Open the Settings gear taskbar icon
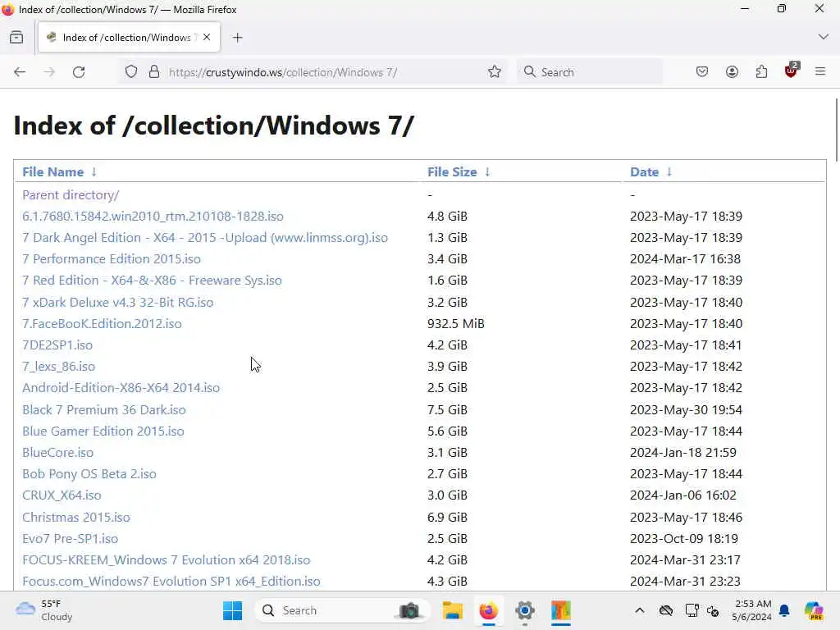Screen dimensions: 840x630 [525, 610]
